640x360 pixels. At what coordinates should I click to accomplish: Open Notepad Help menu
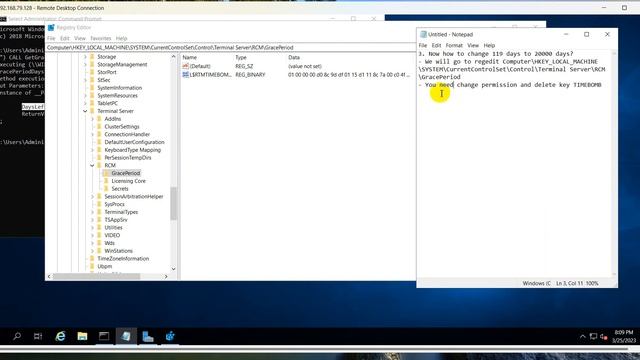pyautogui.click(x=489, y=45)
